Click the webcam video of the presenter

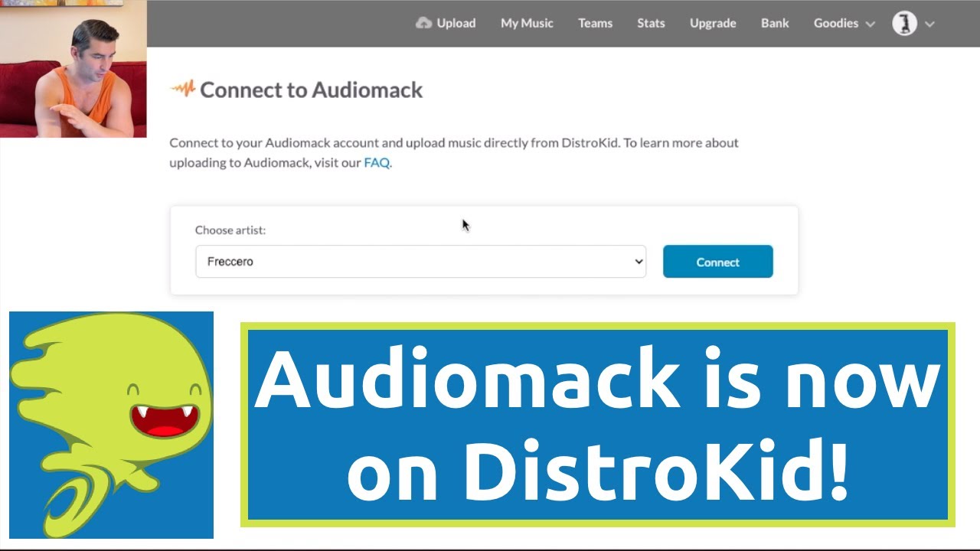coord(73,69)
